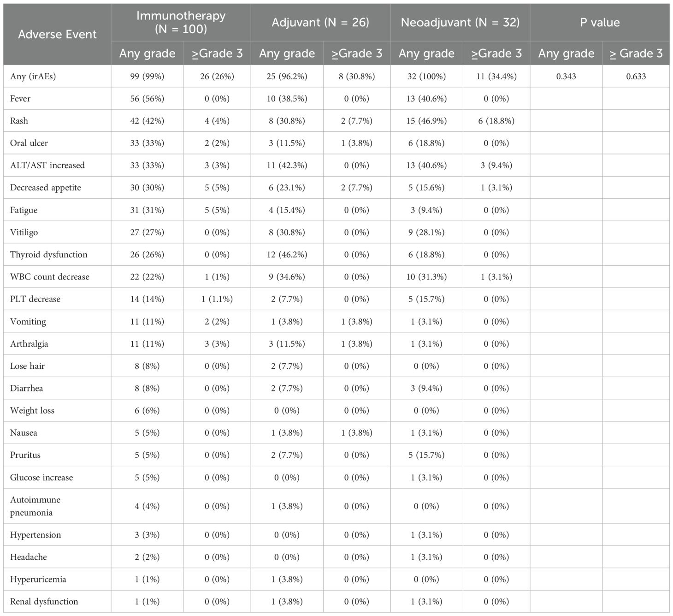Select the 'ALT/AST increased' row label
Screen dimensions: 673x616
(47, 166)
